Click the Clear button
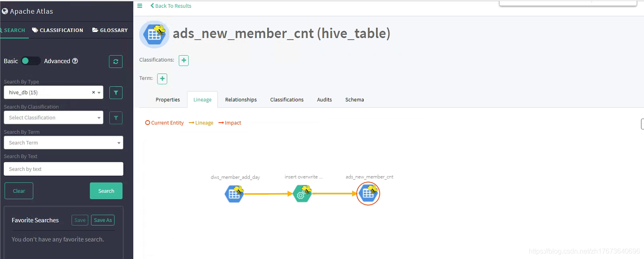Viewport: 644px width, 259px height. click(19, 191)
